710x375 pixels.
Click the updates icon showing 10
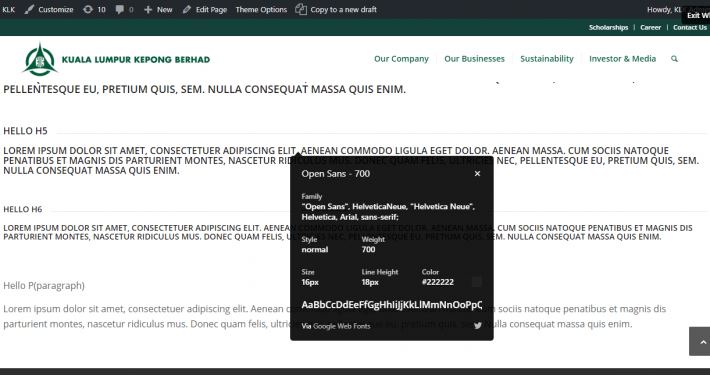94,10
